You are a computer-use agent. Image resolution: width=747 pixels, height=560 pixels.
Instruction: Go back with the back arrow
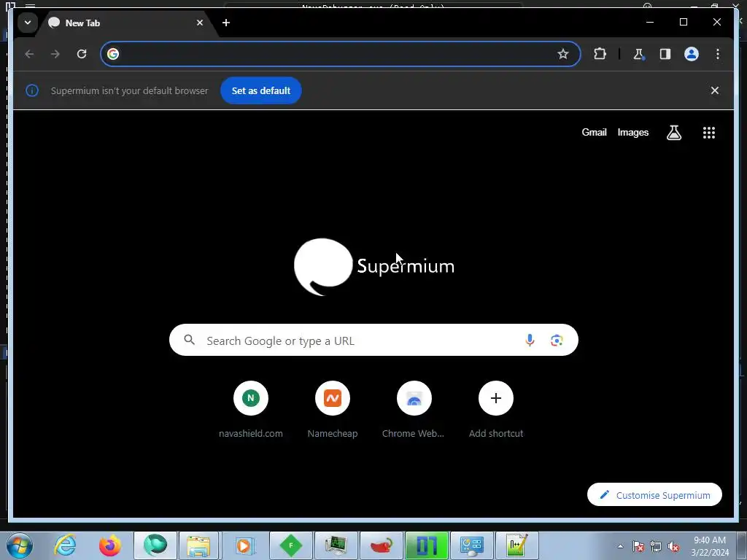29,54
